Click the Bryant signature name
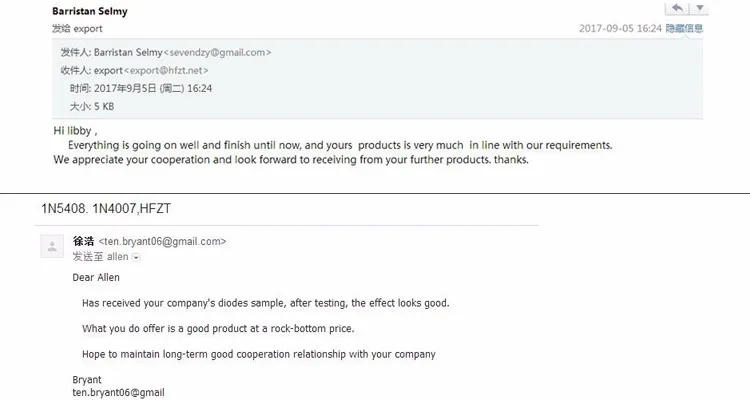Screen dimensions: 750x400 coord(87,380)
